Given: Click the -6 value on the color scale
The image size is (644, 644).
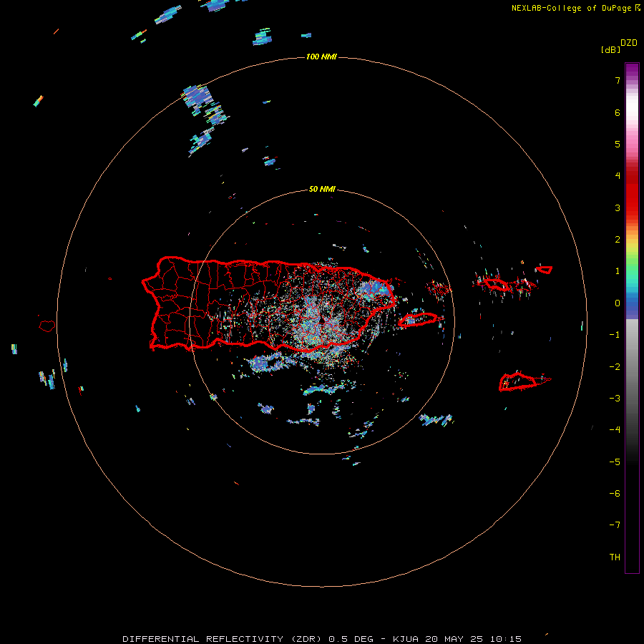Looking at the screenshot, I should coord(615,494).
